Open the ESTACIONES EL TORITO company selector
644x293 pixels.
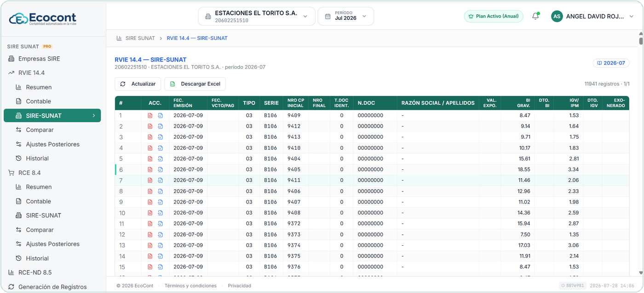point(257,16)
